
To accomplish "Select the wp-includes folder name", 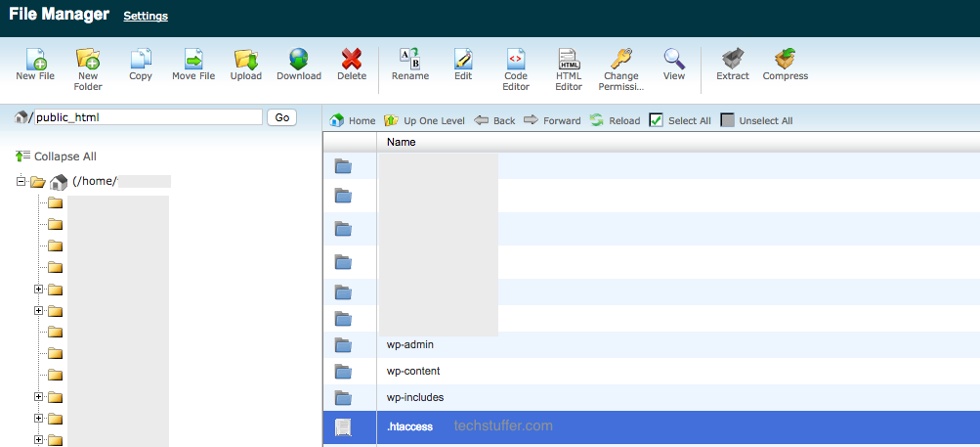I will [415, 397].
